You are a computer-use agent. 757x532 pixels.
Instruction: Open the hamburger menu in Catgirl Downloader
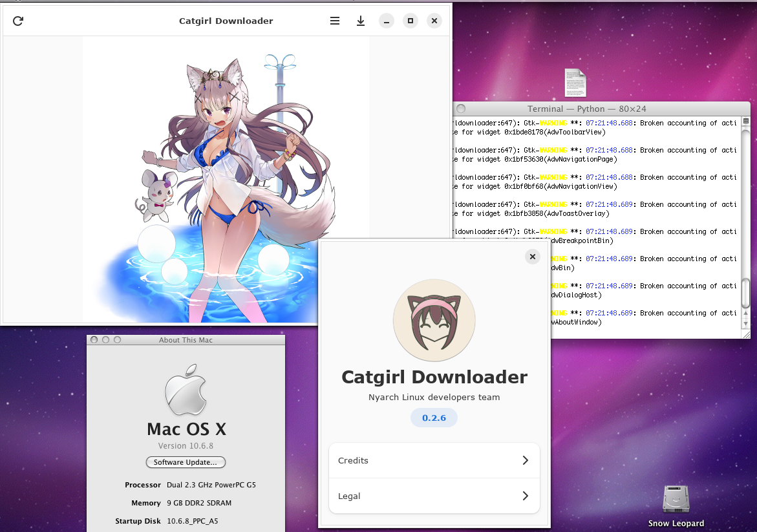(335, 21)
